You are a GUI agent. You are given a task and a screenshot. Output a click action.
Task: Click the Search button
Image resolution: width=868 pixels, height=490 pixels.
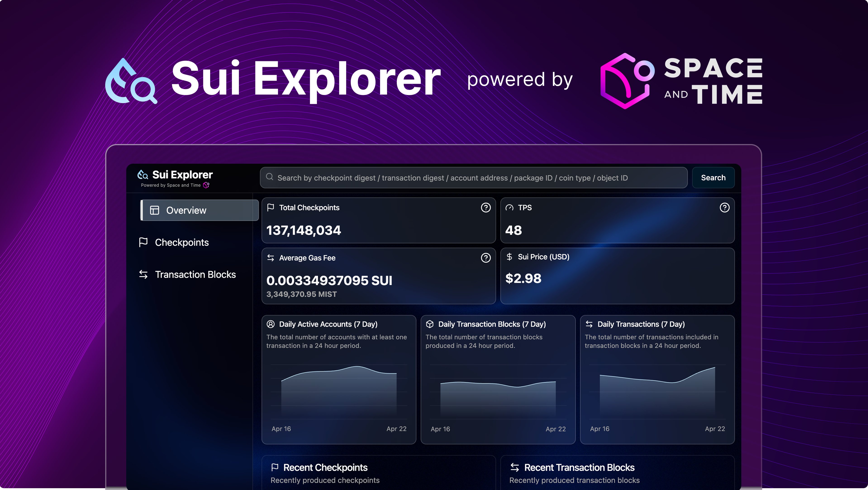coord(713,178)
